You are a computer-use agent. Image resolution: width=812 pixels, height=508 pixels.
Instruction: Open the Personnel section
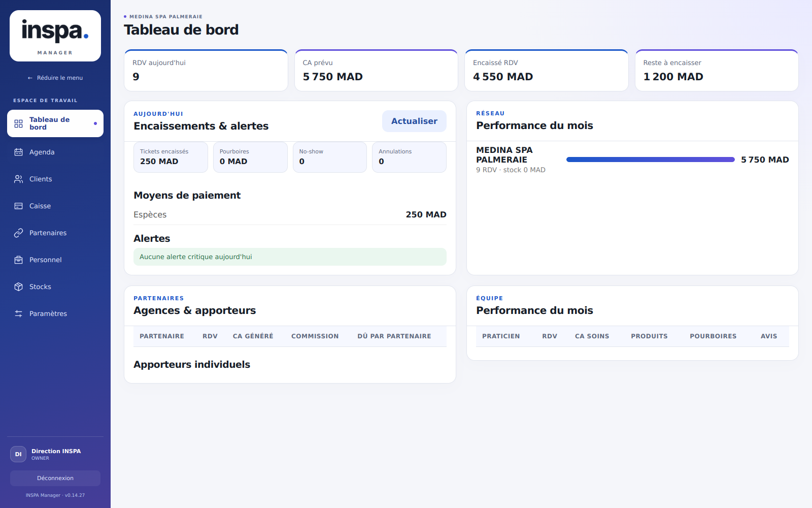55,260
